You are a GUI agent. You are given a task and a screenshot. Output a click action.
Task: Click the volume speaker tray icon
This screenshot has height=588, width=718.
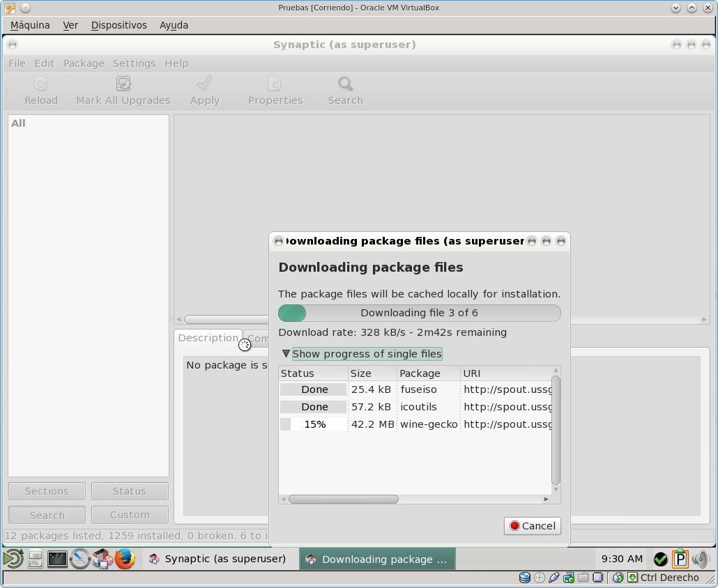tap(700, 559)
